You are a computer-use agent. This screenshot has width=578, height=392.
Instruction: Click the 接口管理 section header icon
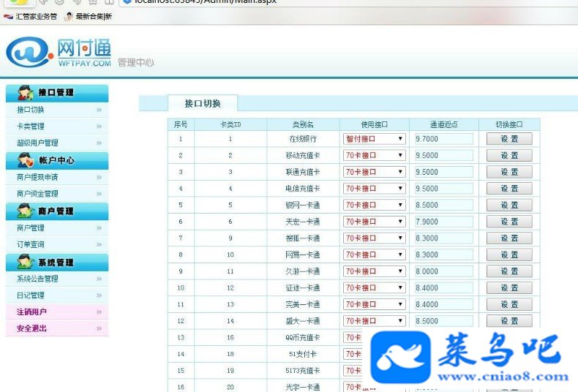[26, 92]
